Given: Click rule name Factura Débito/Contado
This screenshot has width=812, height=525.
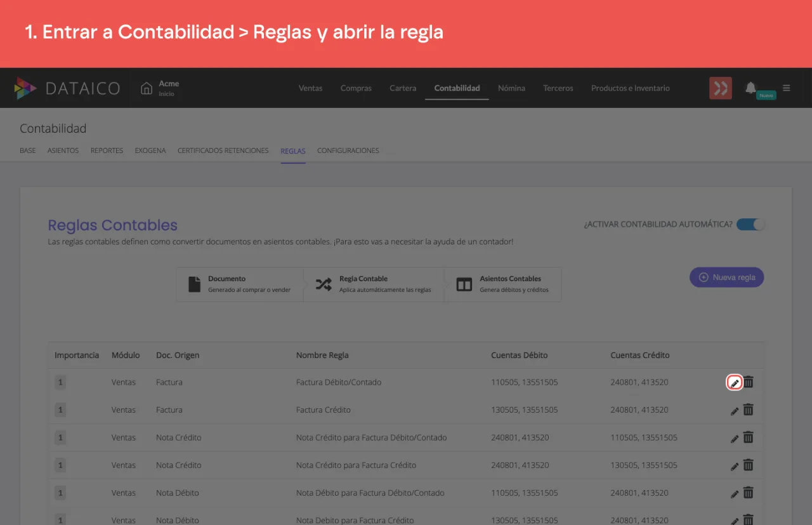Looking at the screenshot, I should point(339,383).
